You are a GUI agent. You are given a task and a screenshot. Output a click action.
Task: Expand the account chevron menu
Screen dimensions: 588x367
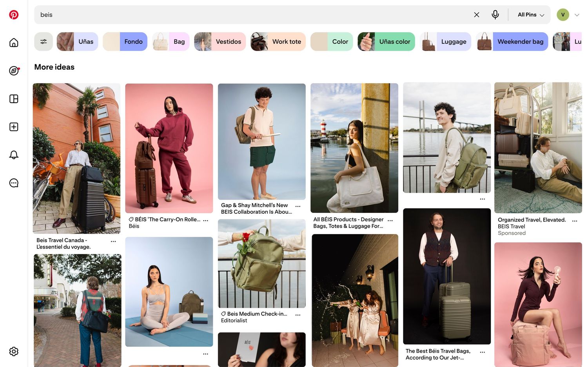click(577, 15)
